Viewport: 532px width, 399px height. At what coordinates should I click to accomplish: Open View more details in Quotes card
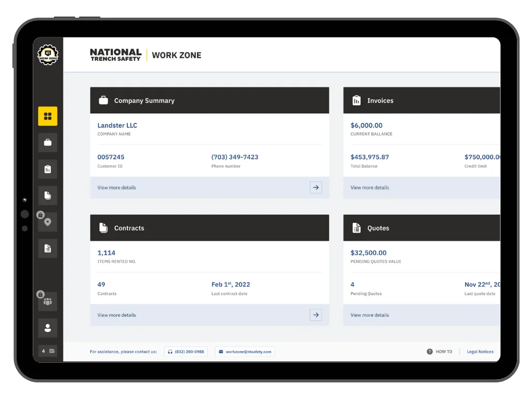370,315
